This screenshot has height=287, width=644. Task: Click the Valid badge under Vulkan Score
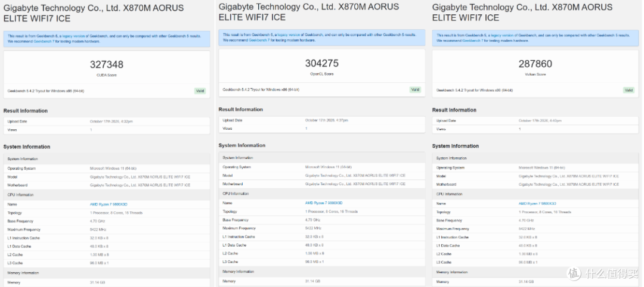coord(629,90)
